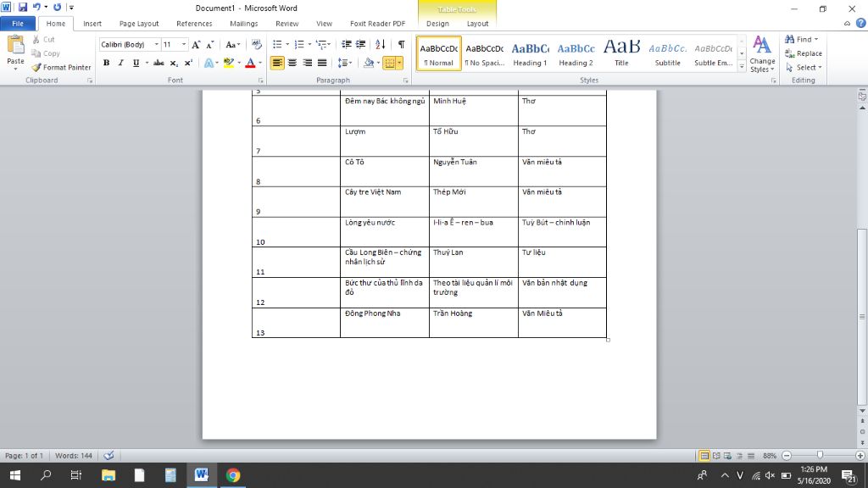Open Task View on the taskbar
The height and width of the screenshot is (488, 868).
coord(75,475)
